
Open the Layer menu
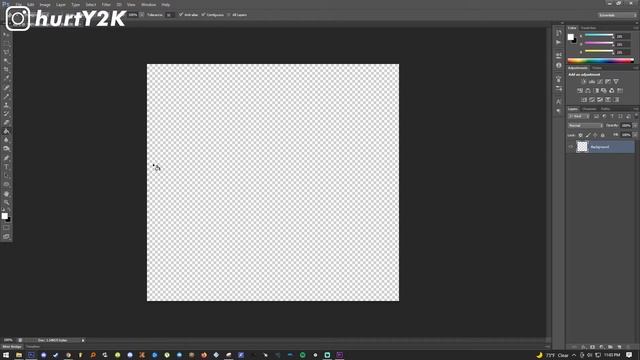point(61,4)
